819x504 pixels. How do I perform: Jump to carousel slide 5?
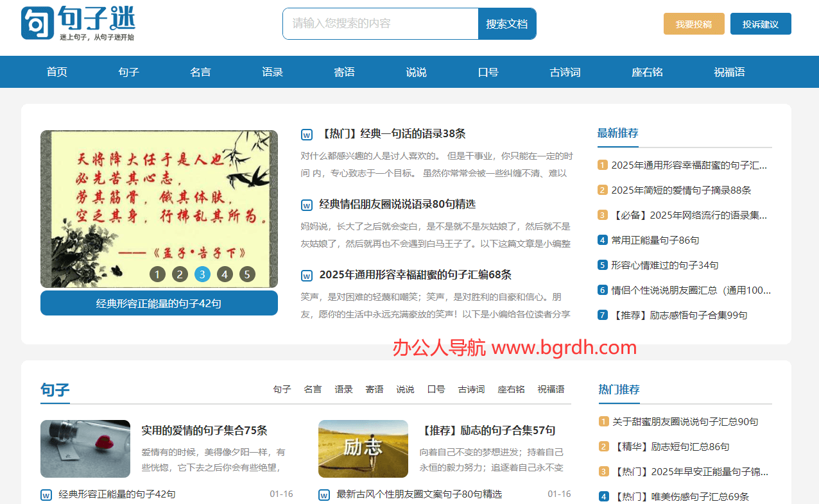click(x=247, y=275)
